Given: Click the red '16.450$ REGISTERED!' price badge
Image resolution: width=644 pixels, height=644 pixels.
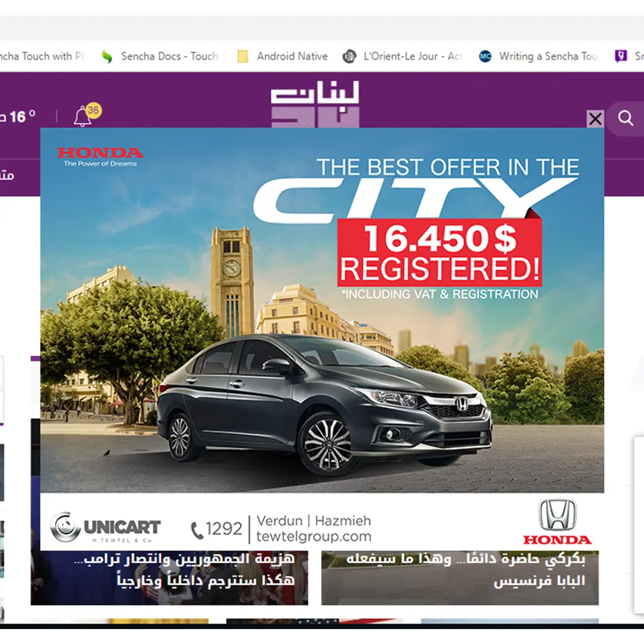Looking at the screenshot, I should pyautogui.click(x=439, y=252).
